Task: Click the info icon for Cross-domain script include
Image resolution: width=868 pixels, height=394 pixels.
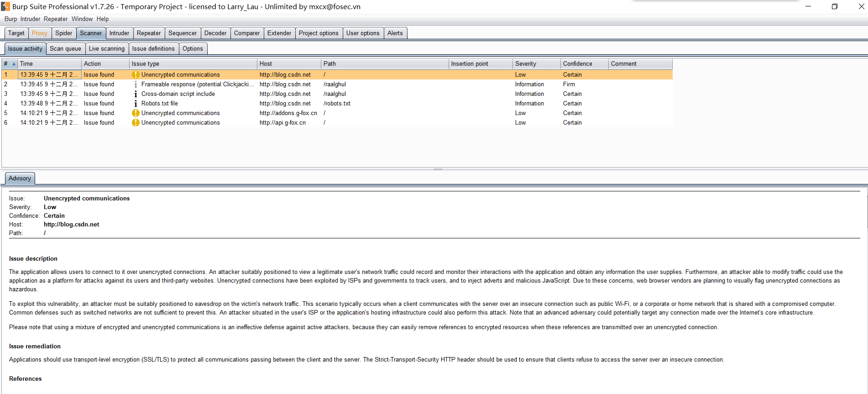Action: coord(136,94)
